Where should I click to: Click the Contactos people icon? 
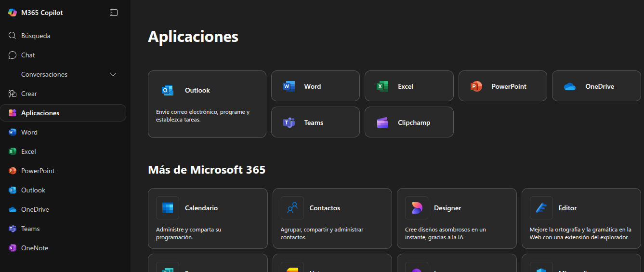click(x=292, y=208)
